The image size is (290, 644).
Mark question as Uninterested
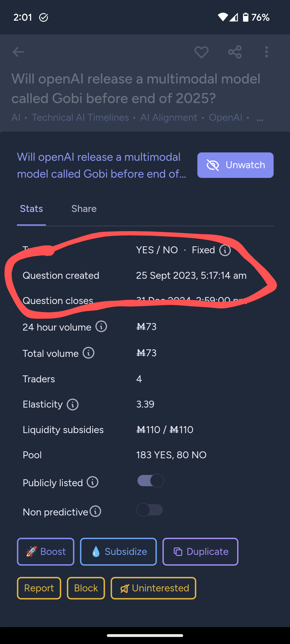[153, 588]
